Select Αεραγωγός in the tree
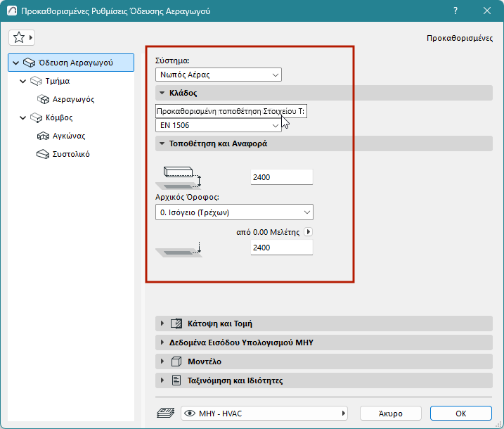Screen dimensions: 504x429 point(73,99)
